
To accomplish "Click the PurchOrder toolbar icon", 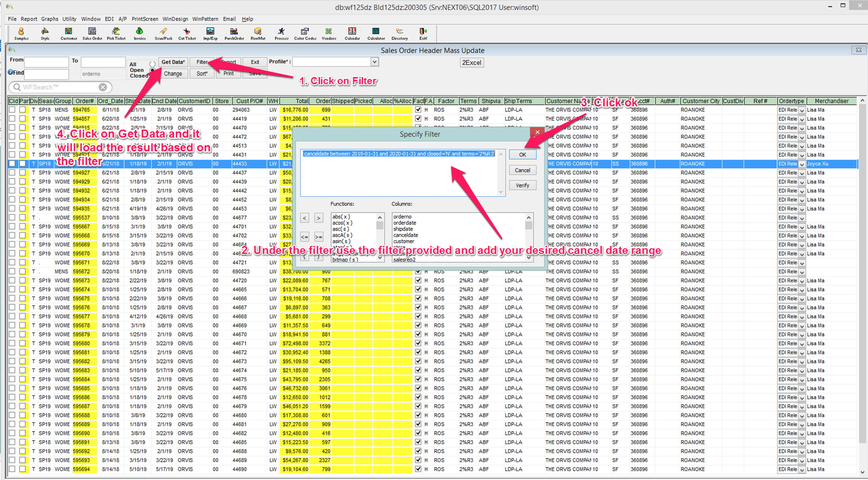I will coord(234,33).
